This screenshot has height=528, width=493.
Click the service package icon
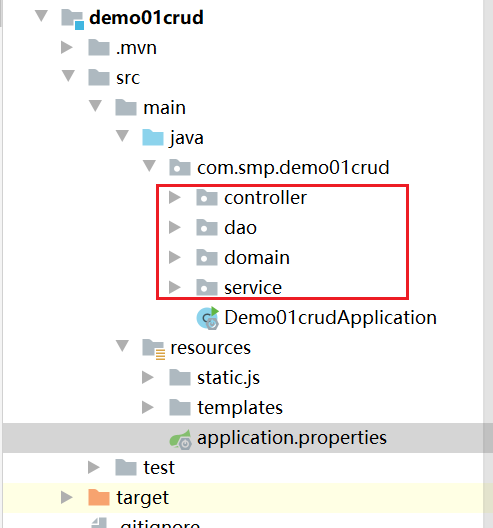click(x=207, y=288)
